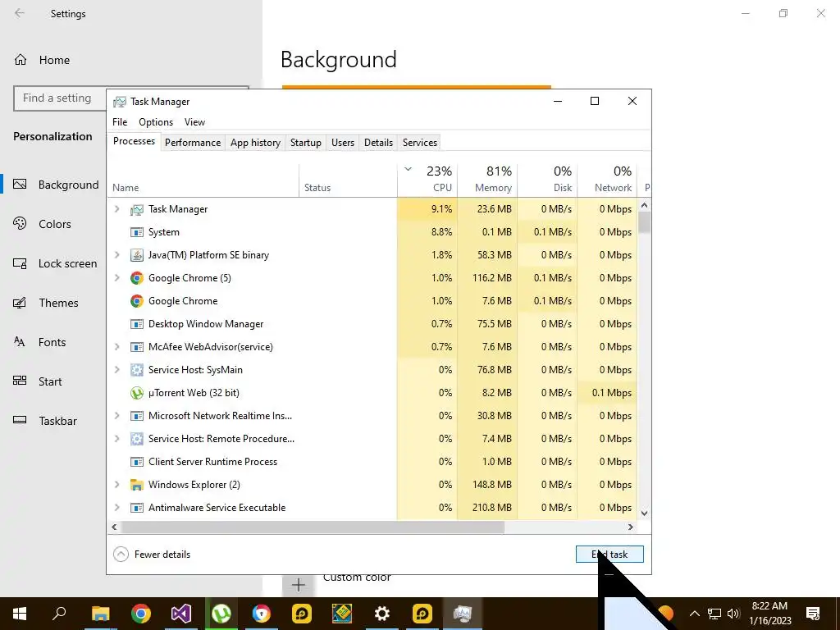Add a custom color with plus button

(x=299, y=585)
